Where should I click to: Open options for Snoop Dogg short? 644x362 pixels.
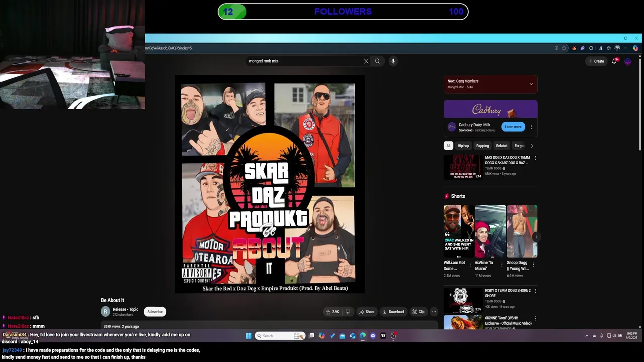(533, 264)
